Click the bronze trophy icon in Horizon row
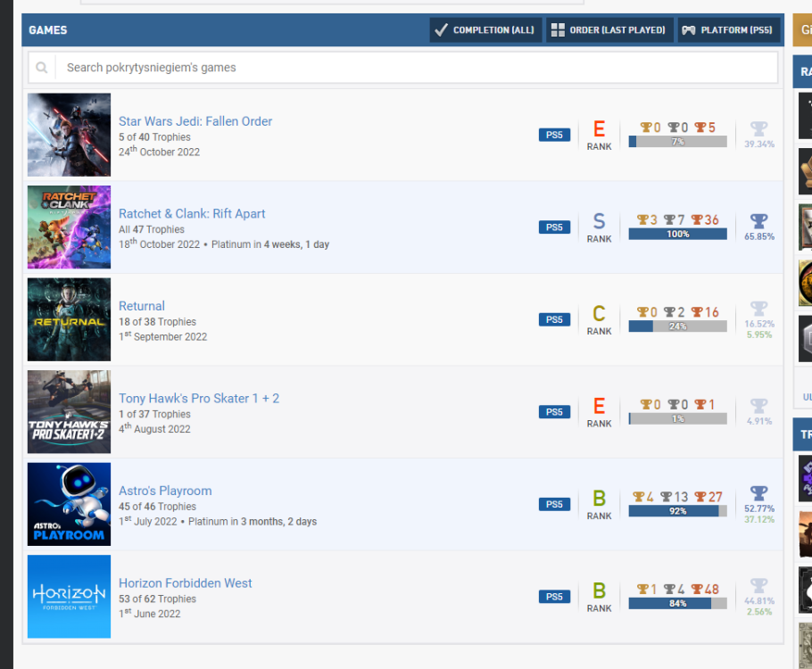 (x=700, y=590)
